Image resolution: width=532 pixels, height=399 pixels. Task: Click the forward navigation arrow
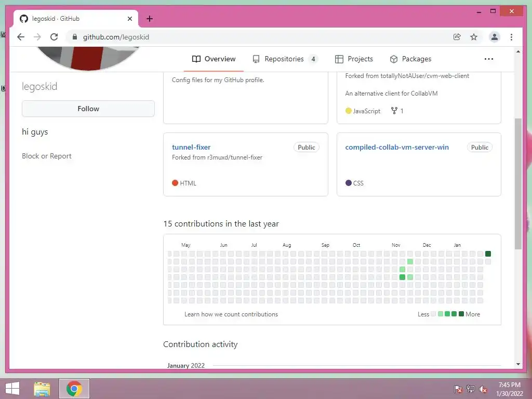(37, 37)
